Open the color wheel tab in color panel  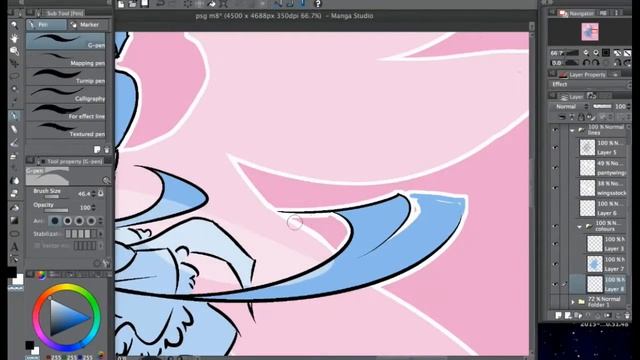tap(41, 275)
